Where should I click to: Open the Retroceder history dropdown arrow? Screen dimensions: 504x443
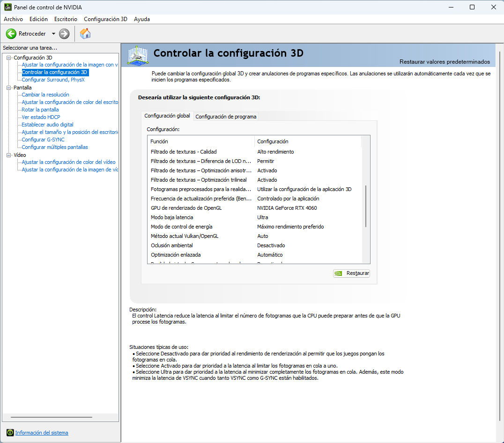coord(53,34)
